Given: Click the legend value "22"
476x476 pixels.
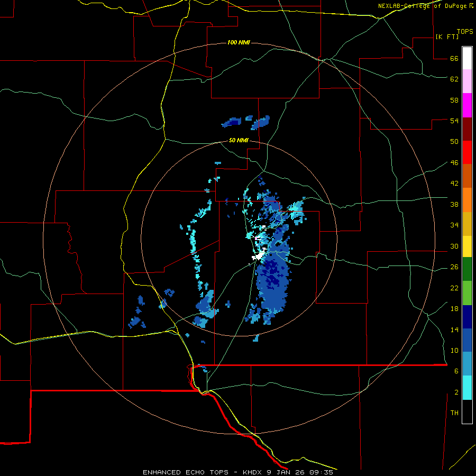Looking at the screenshot, I should pyautogui.click(x=454, y=288).
